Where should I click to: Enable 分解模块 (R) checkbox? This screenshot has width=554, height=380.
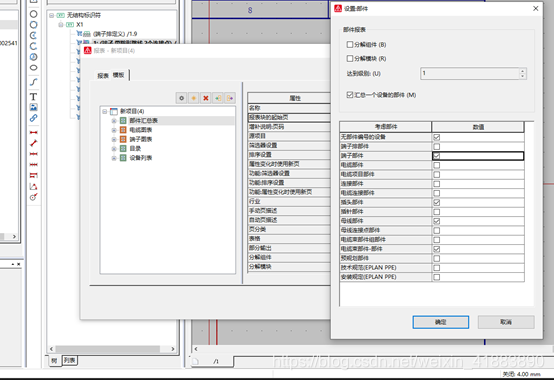coord(350,59)
